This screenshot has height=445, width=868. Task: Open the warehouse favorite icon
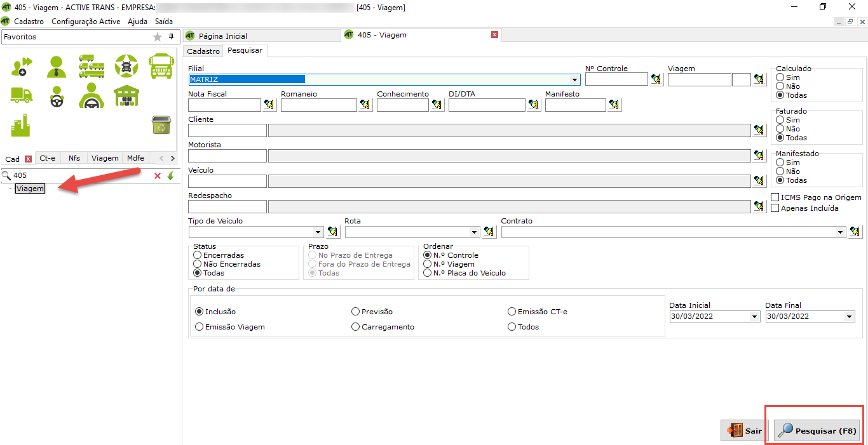point(126,96)
